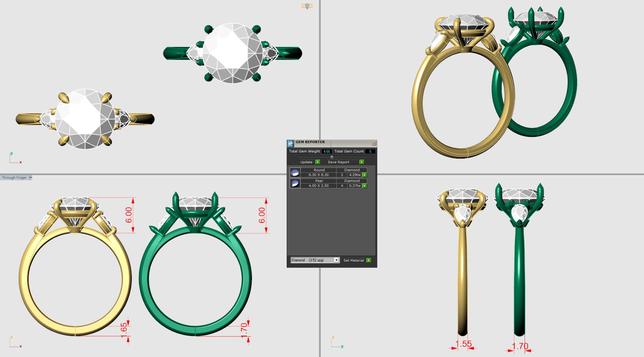Click the Through Finger viewport title
Image resolution: width=644 pixels, height=357 pixels.
coord(14,177)
